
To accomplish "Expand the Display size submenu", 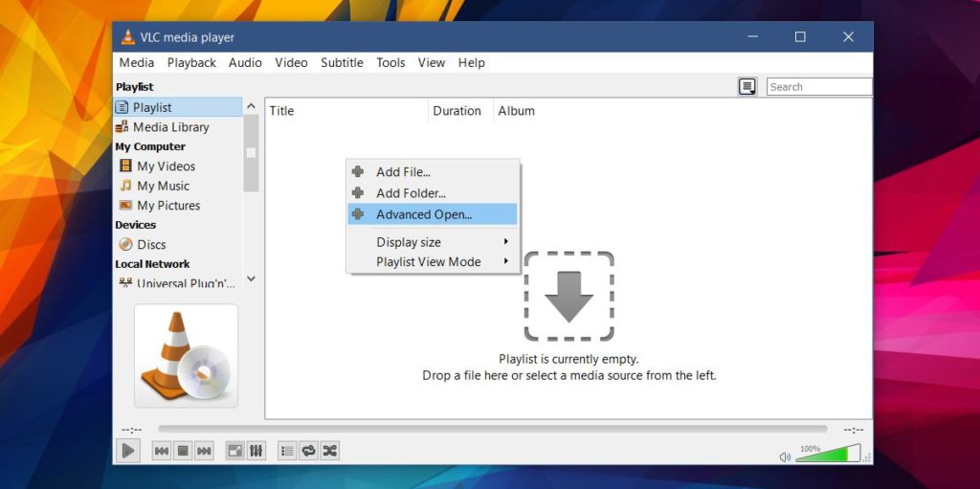I will pyautogui.click(x=433, y=242).
